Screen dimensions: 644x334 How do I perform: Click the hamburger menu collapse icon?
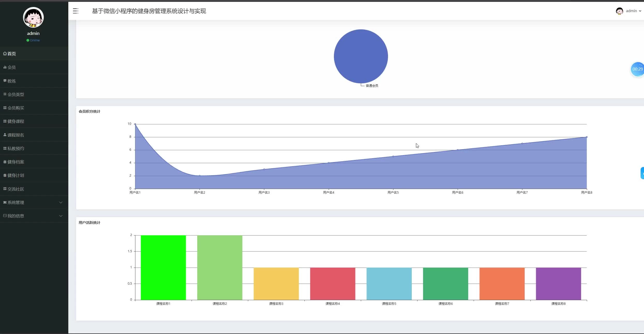76,11
